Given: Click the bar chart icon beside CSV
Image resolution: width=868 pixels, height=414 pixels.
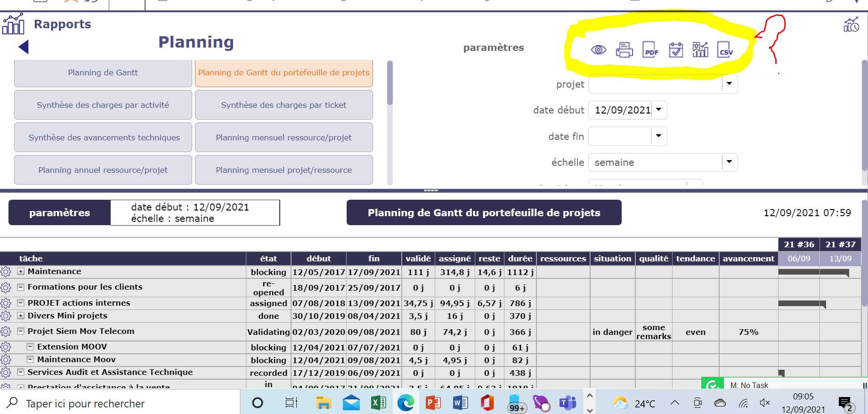Looking at the screenshot, I should [x=700, y=49].
